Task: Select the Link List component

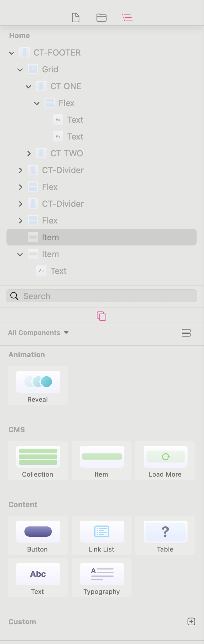Action: coord(101,535)
